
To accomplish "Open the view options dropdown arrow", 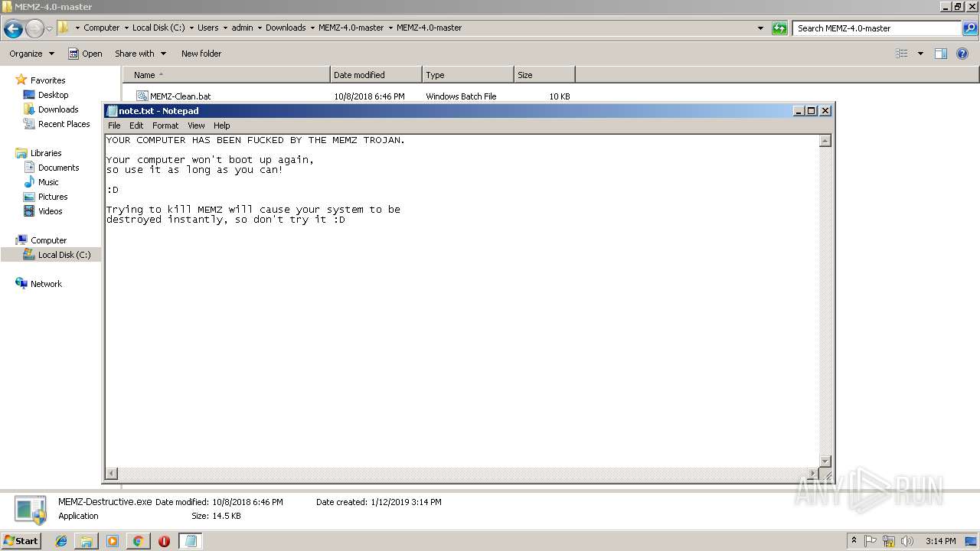I will pos(920,54).
